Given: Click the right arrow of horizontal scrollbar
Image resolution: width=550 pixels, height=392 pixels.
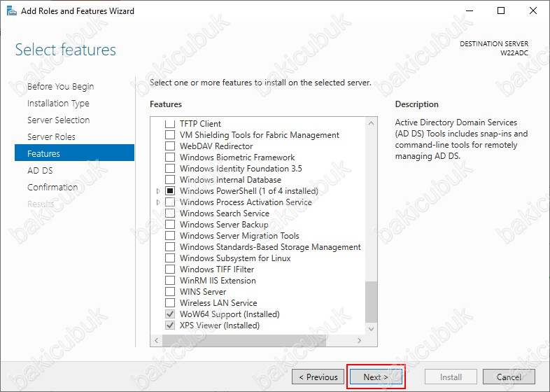Looking at the screenshot, I should click(x=359, y=340).
